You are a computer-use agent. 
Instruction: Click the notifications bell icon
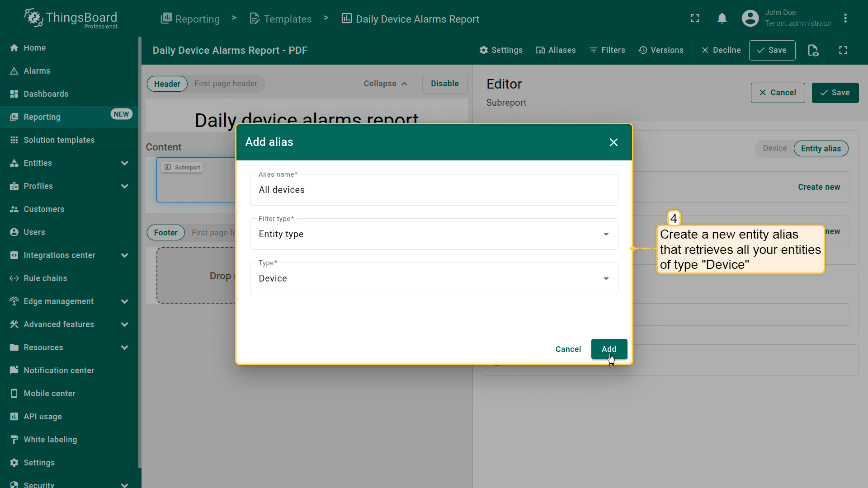(x=722, y=19)
